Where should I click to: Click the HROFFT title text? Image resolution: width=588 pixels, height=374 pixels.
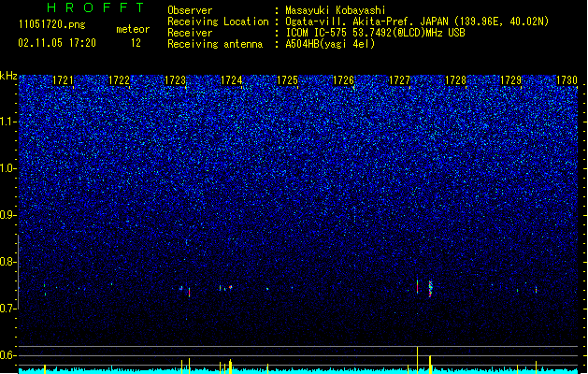pyautogui.click(x=96, y=7)
